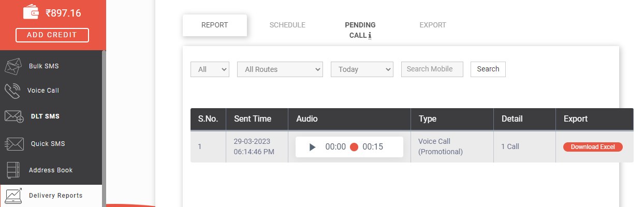The width and height of the screenshot is (644, 207).
Task: Expand the Today date filter dropdown
Action: pos(362,69)
